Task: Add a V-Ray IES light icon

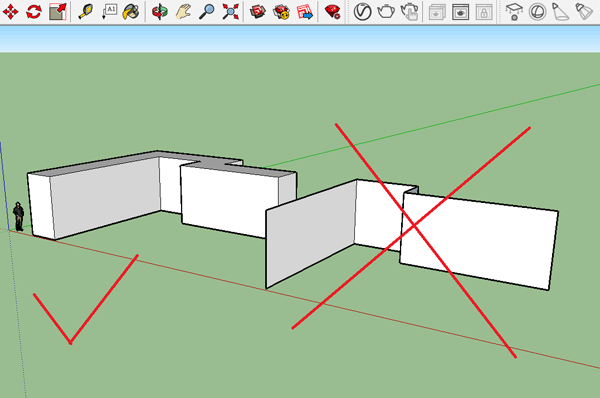Action: [x=584, y=12]
